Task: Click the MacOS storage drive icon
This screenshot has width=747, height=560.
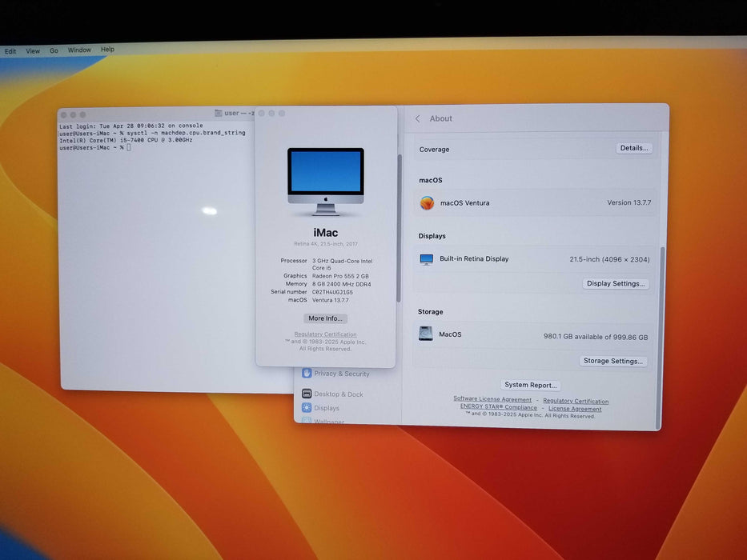Action: pyautogui.click(x=425, y=334)
